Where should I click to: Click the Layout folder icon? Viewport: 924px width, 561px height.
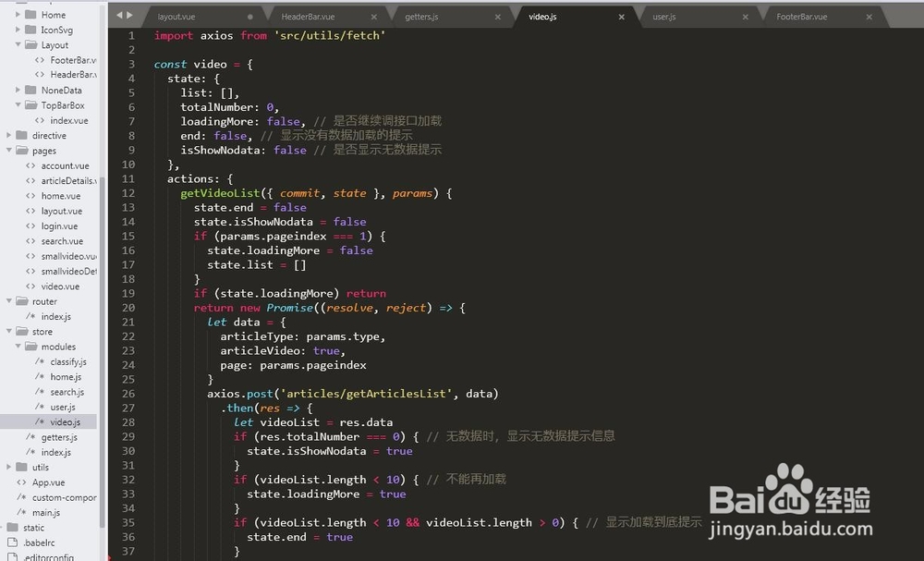(x=31, y=44)
